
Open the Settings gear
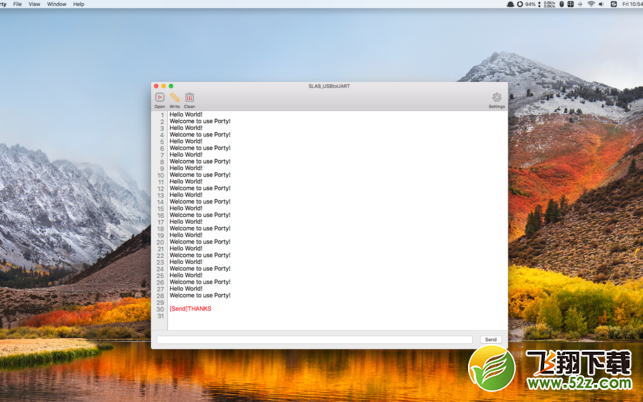[x=497, y=98]
